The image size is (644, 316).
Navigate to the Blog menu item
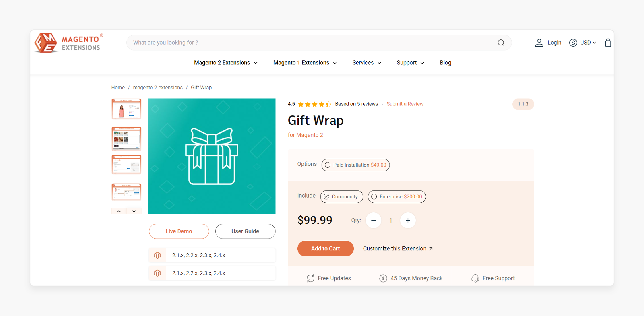(x=446, y=62)
